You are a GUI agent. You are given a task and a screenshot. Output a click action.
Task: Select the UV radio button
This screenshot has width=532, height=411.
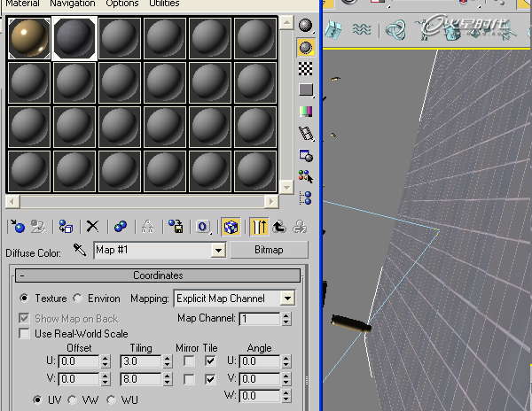tap(37, 399)
